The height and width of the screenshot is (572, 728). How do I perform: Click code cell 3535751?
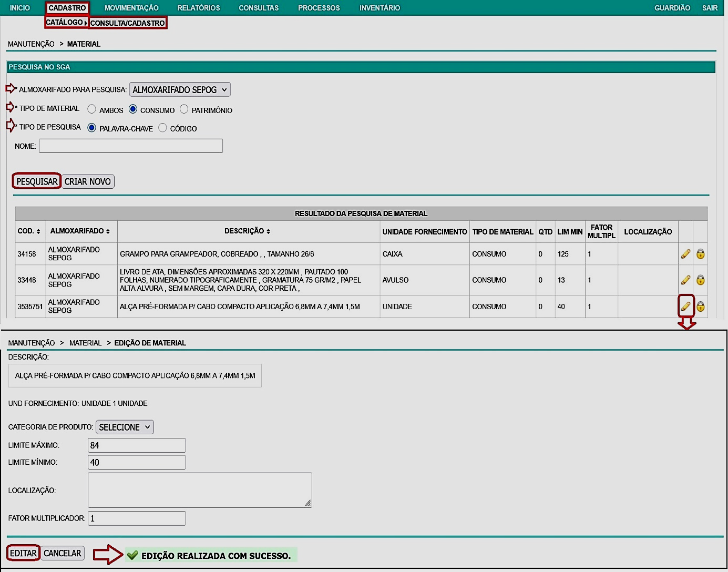pos(30,307)
